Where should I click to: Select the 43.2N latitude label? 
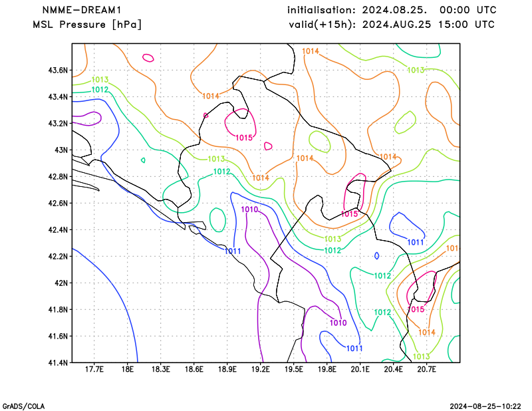(x=58, y=123)
